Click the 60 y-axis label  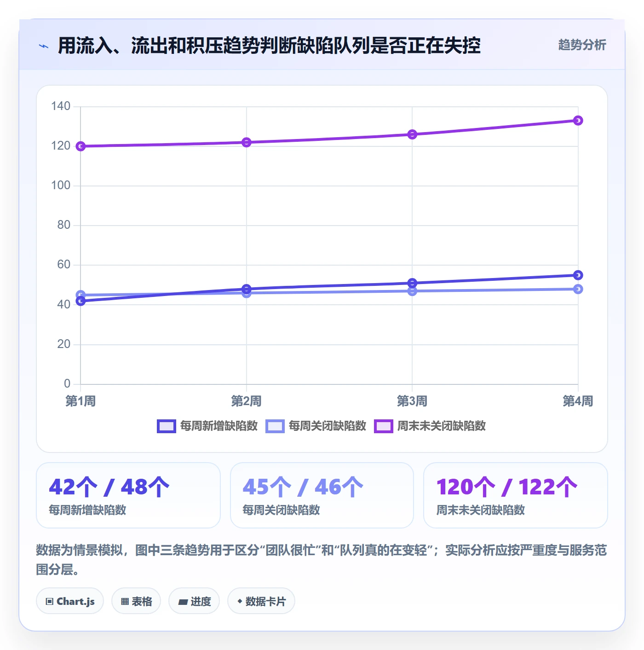(x=64, y=265)
